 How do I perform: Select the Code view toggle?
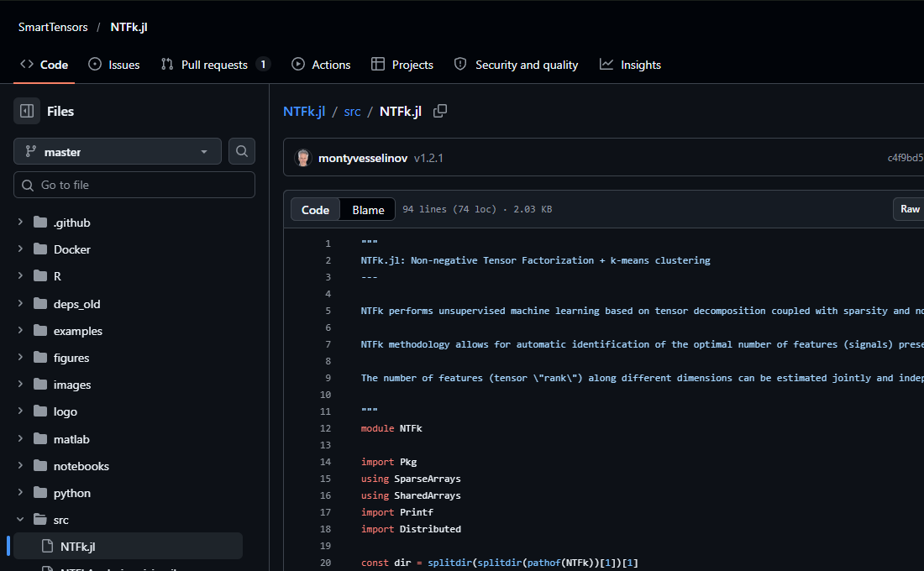(315, 210)
